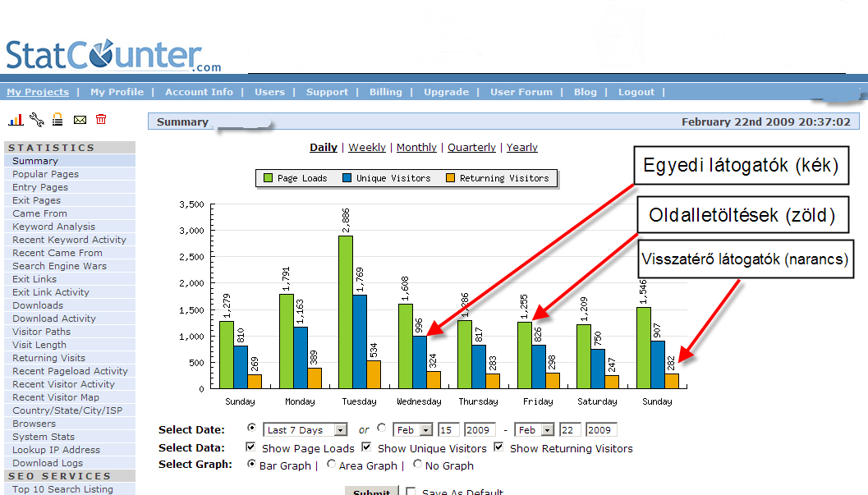Open the Support menu item
The width and height of the screenshot is (868, 495).
coord(327,92)
